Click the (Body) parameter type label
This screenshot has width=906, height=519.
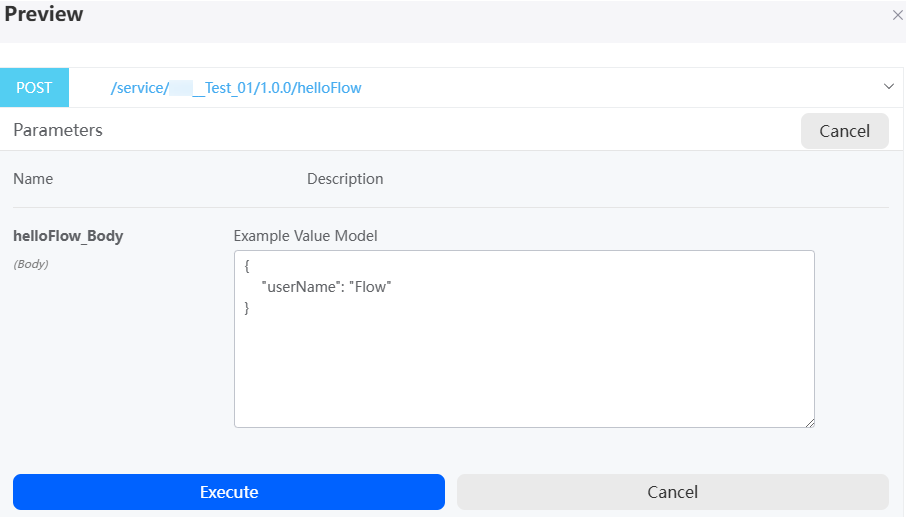click(31, 264)
